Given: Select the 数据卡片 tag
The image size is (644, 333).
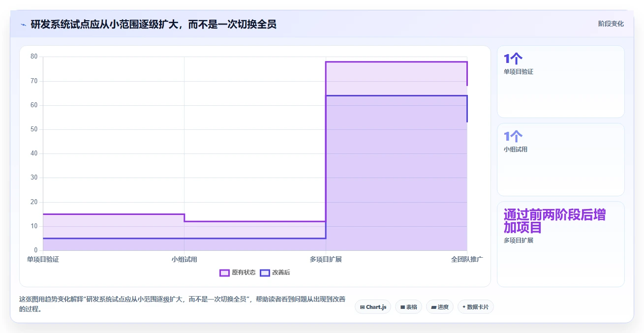Looking at the screenshot, I should tap(475, 307).
